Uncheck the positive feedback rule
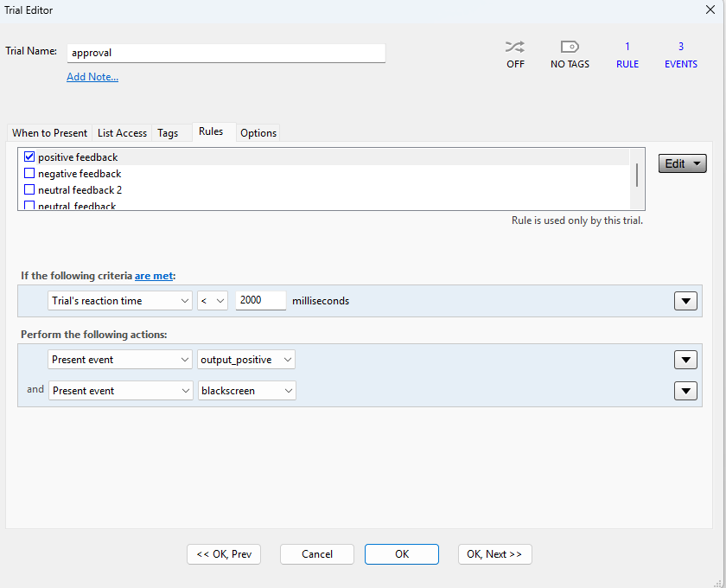 click(x=29, y=157)
